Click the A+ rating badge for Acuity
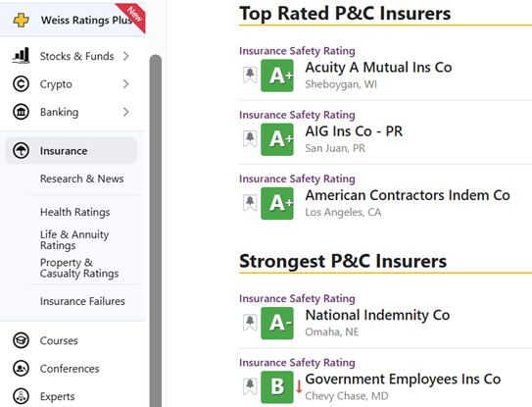The image size is (532, 407). point(277,76)
